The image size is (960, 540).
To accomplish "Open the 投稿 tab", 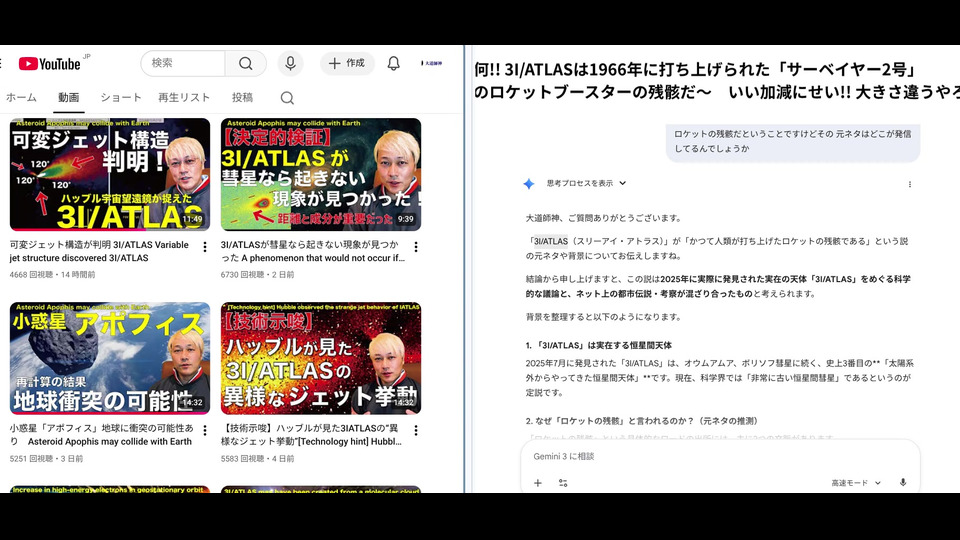I will (x=242, y=97).
